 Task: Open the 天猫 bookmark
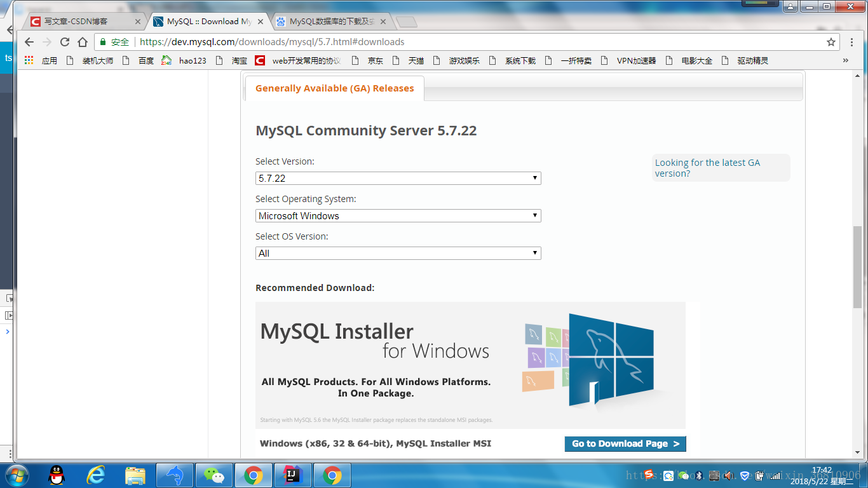408,60
